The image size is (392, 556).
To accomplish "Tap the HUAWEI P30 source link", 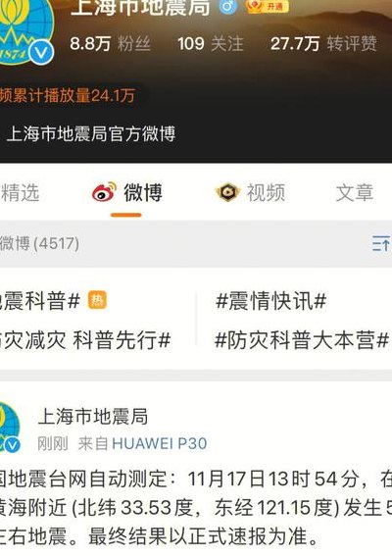I will [x=160, y=443].
